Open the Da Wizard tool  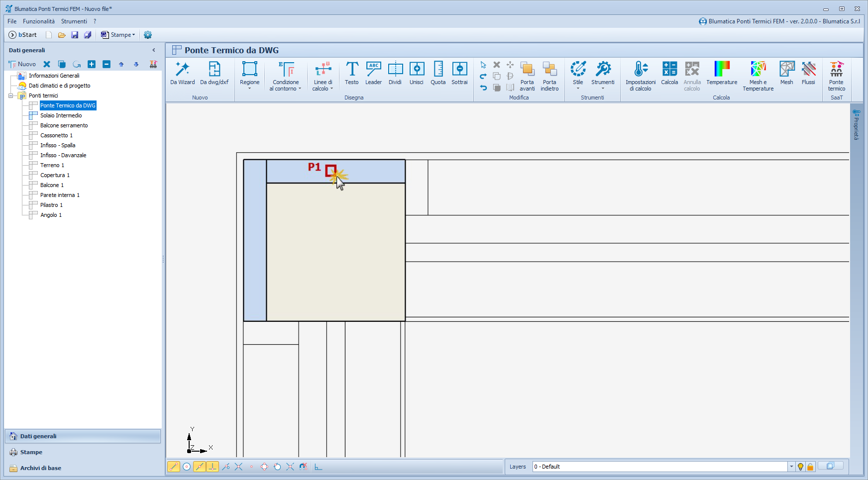click(182, 73)
